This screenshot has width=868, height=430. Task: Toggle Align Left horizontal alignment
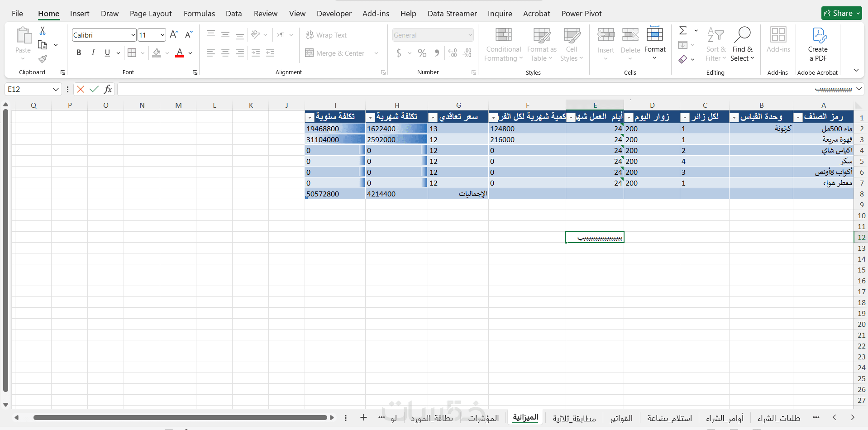[x=210, y=53]
